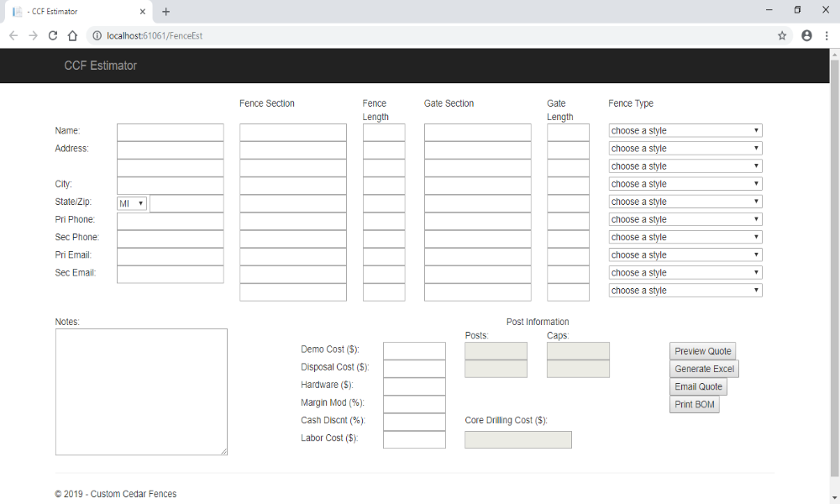View site information icon in address bar

click(97, 36)
